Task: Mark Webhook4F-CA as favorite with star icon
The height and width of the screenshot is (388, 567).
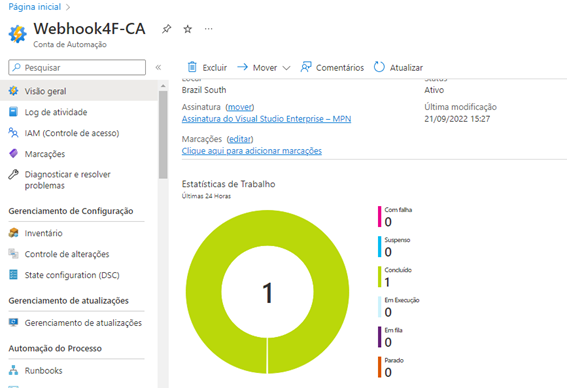Action: point(187,29)
